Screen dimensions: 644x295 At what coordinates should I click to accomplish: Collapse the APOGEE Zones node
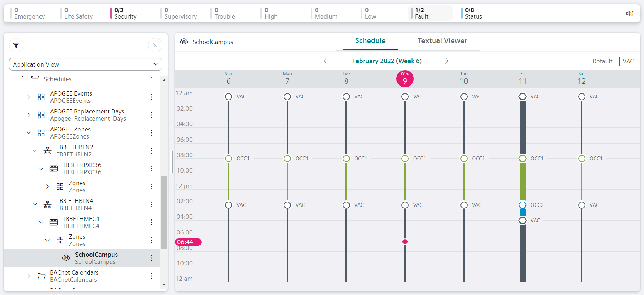(x=29, y=133)
